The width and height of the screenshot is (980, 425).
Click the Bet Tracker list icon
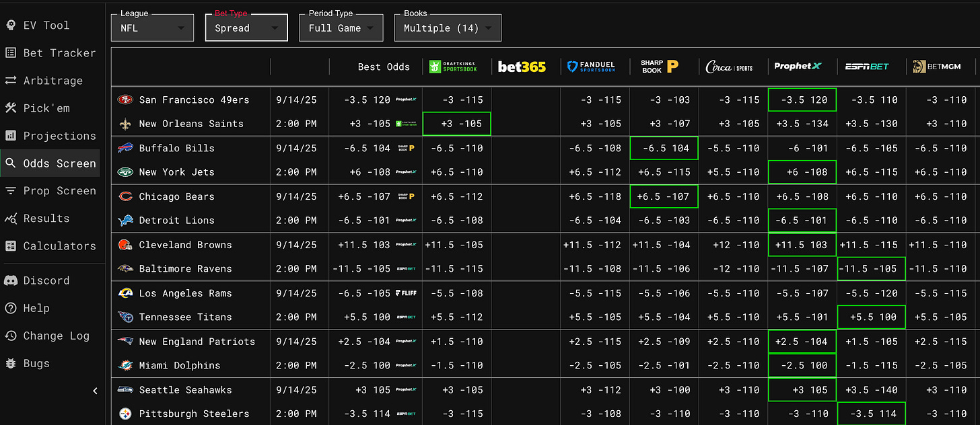click(x=11, y=52)
